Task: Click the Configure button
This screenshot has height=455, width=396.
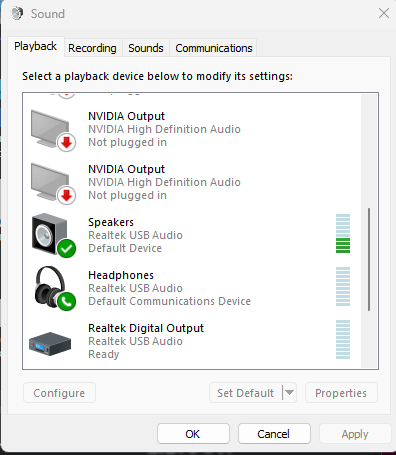Action: [59, 393]
